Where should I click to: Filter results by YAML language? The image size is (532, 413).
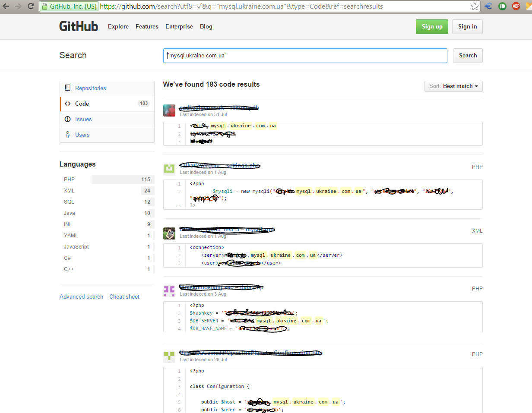pyautogui.click(x=107, y=235)
